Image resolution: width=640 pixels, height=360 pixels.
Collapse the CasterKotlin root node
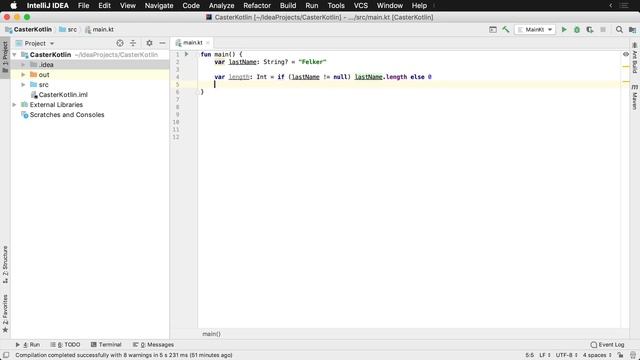click(15, 54)
